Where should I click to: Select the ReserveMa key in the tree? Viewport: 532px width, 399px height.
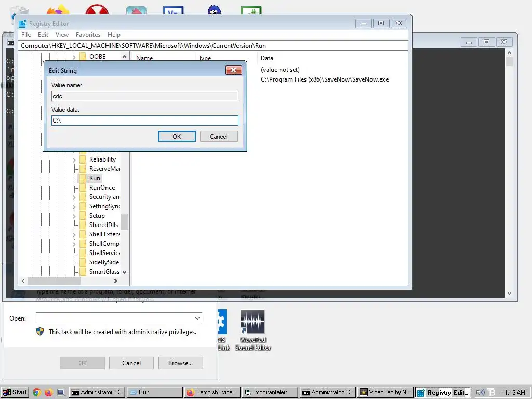tap(104, 169)
